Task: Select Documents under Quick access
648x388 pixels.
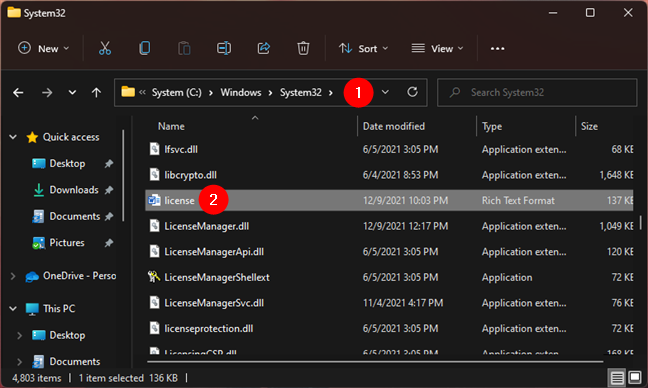Action: click(x=74, y=217)
